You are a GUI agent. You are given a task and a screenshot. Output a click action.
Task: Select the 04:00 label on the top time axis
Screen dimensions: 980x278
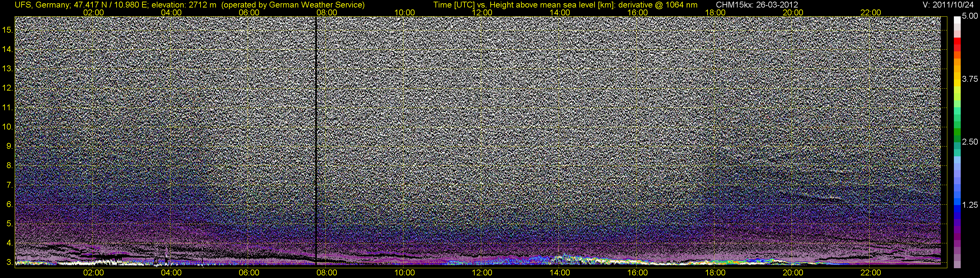[x=171, y=12]
